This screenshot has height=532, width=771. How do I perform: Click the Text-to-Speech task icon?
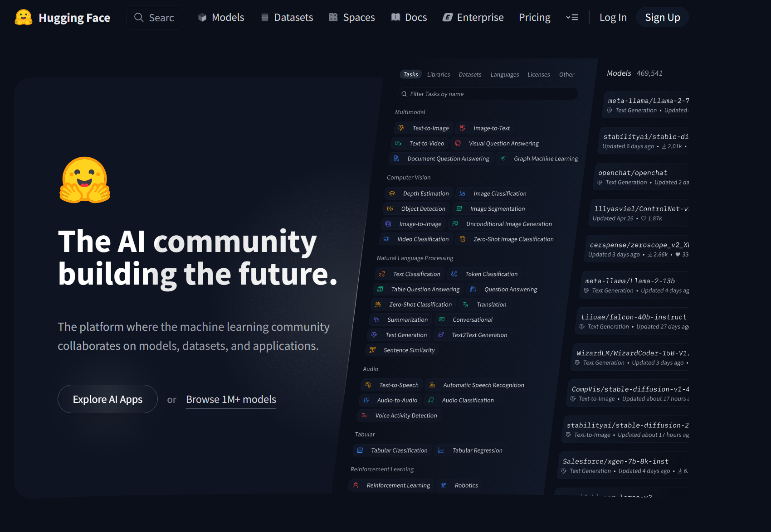(368, 385)
